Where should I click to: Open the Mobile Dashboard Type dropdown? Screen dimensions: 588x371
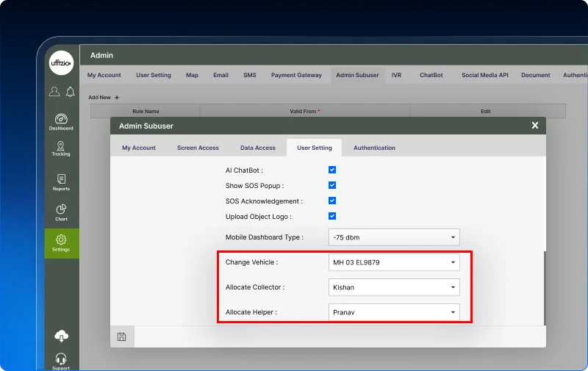[394, 237]
